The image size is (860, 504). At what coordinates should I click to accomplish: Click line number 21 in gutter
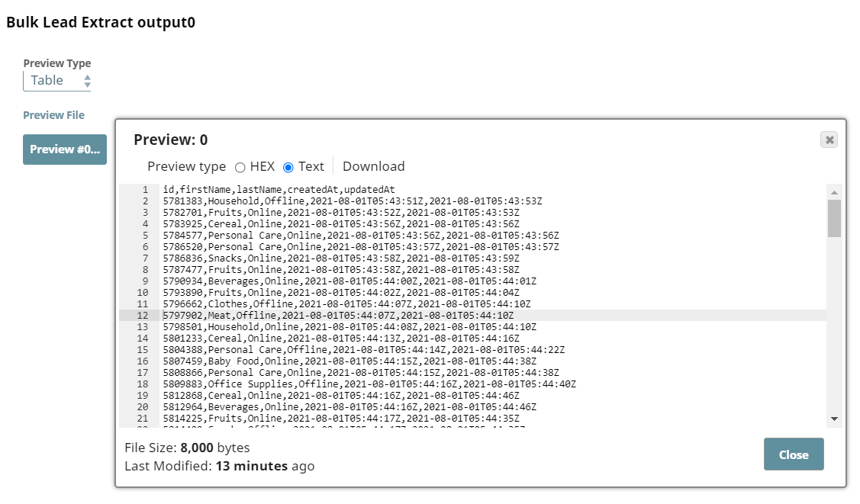tap(143, 419)
